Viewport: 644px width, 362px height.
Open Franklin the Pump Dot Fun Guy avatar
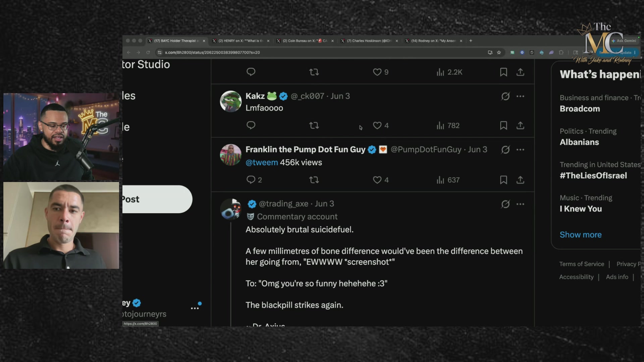[230, 155]
